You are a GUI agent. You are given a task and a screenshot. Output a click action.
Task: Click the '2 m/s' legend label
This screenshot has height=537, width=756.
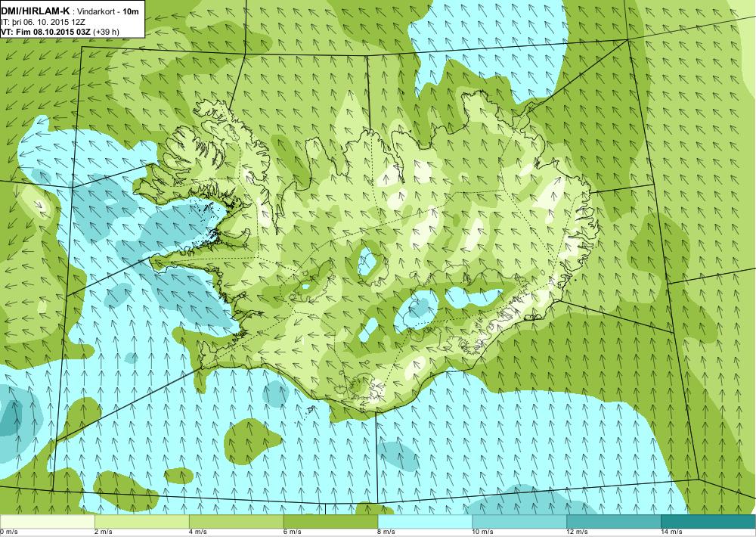click(x=103, y=532)
